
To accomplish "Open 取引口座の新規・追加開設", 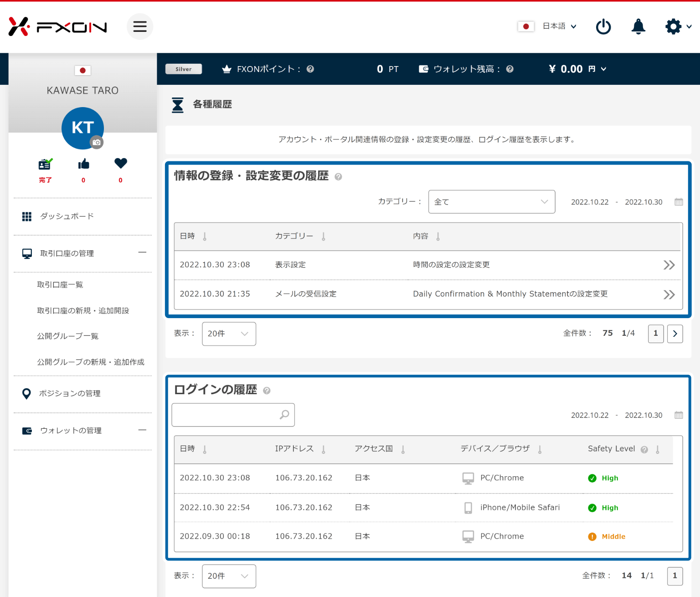I will coord(83,311).
